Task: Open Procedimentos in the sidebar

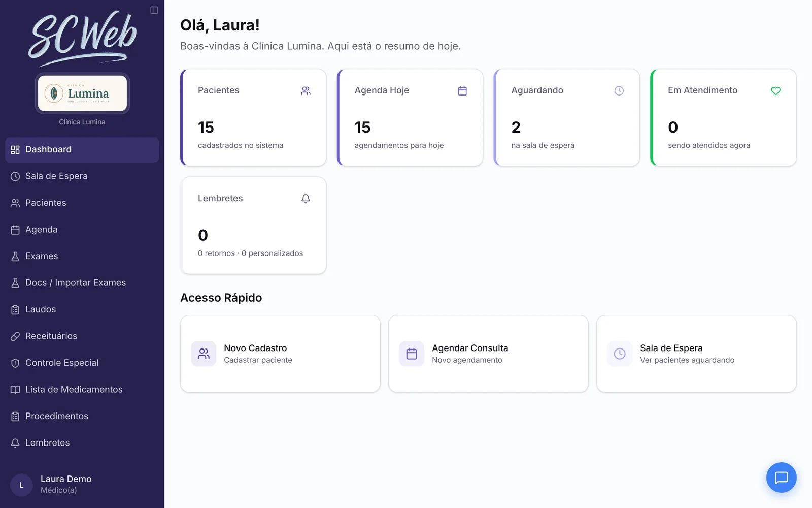Action: click(82, 416)
